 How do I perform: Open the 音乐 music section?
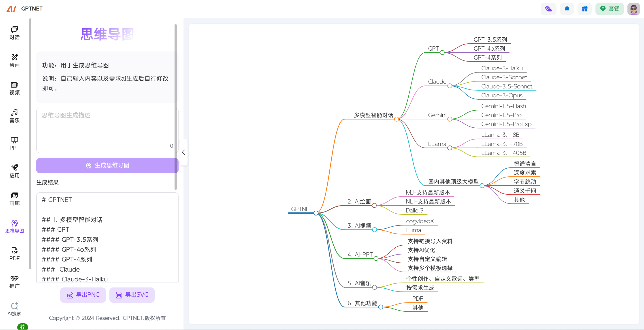tap(15, 116)
